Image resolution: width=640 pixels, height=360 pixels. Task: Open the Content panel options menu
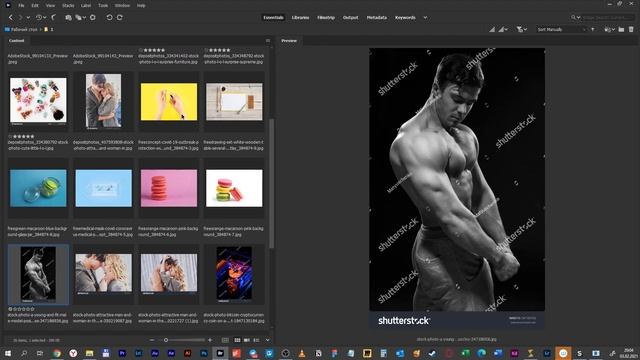(x=268, y=41)
